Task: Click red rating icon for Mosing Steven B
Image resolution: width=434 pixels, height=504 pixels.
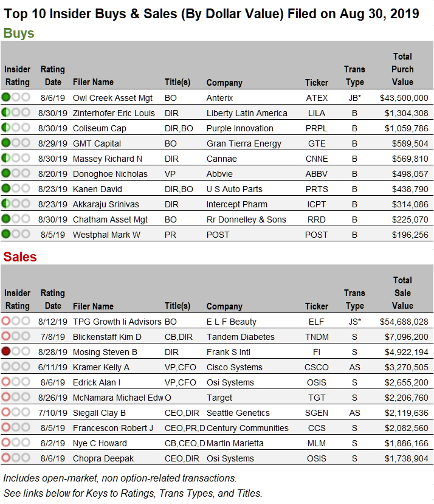Action: (x=15, y=351)
